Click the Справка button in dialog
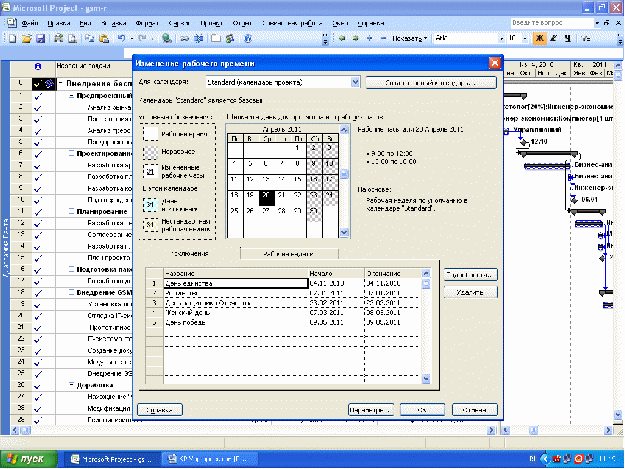Image resolution: width=625 pixels, height=469 pixels. point(160,410)
